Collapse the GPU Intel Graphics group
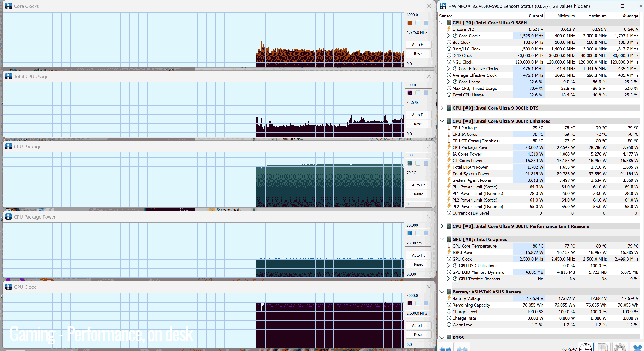 coord(442,239)
